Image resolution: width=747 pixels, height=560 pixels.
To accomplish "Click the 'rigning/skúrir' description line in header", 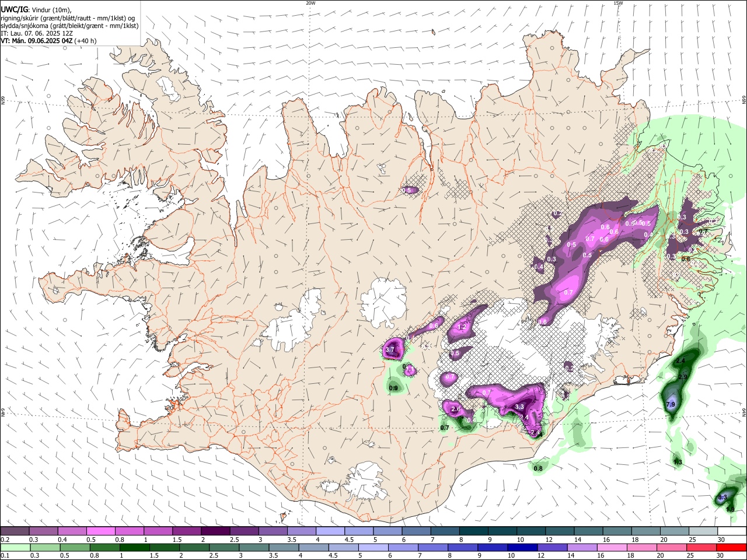I will click(x=68, y=18).
